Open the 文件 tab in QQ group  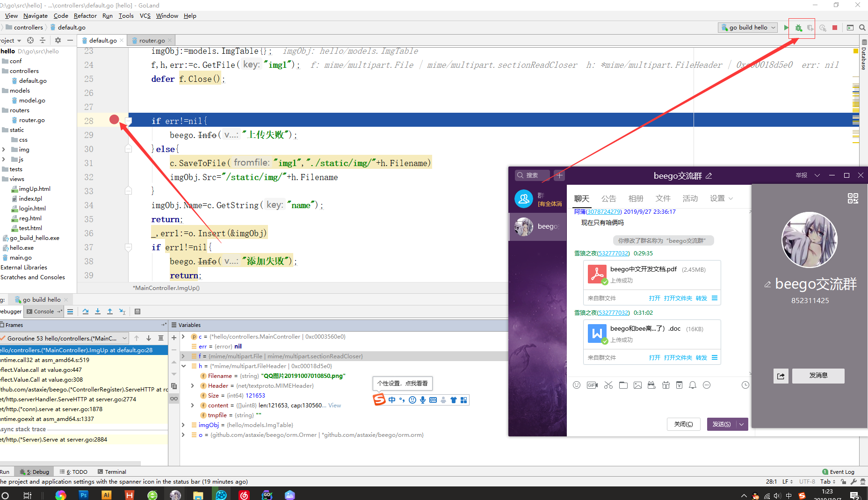point(663,198)
